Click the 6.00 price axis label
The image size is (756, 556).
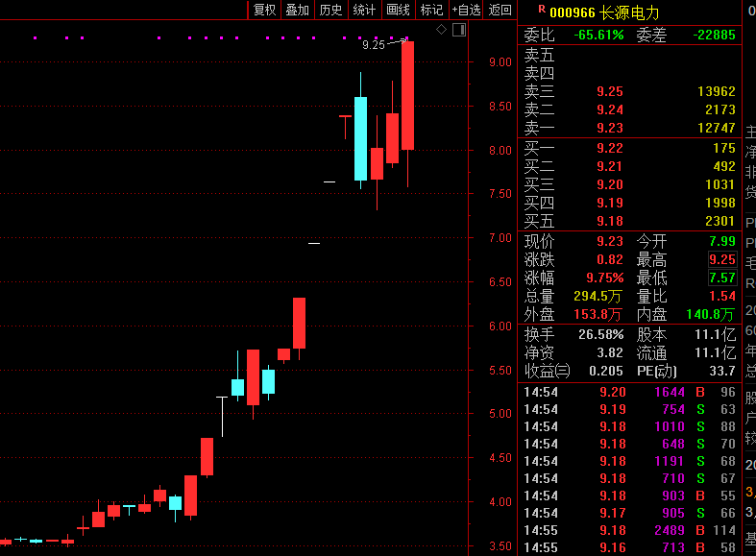coord(500,326)
